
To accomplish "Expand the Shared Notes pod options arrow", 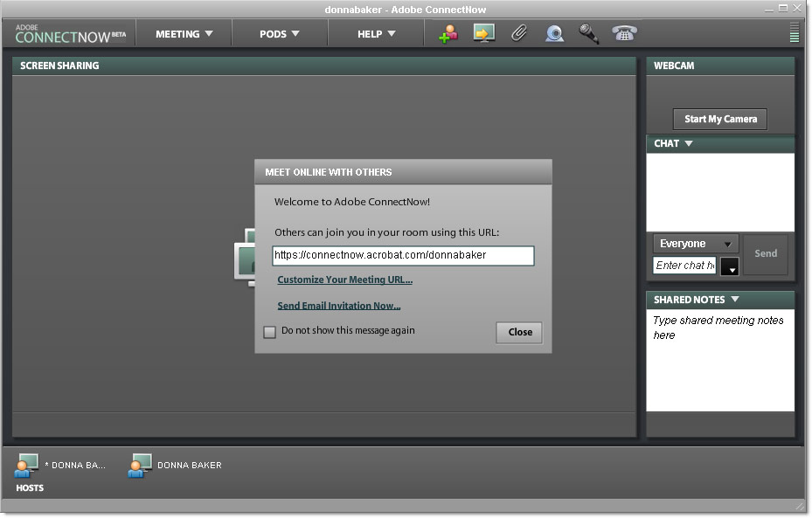I will [735, 300].
